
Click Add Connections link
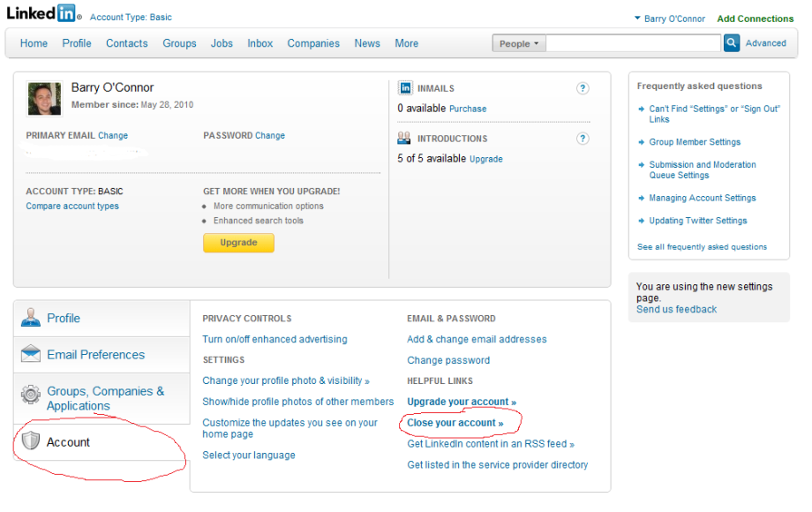pos(755,19)
